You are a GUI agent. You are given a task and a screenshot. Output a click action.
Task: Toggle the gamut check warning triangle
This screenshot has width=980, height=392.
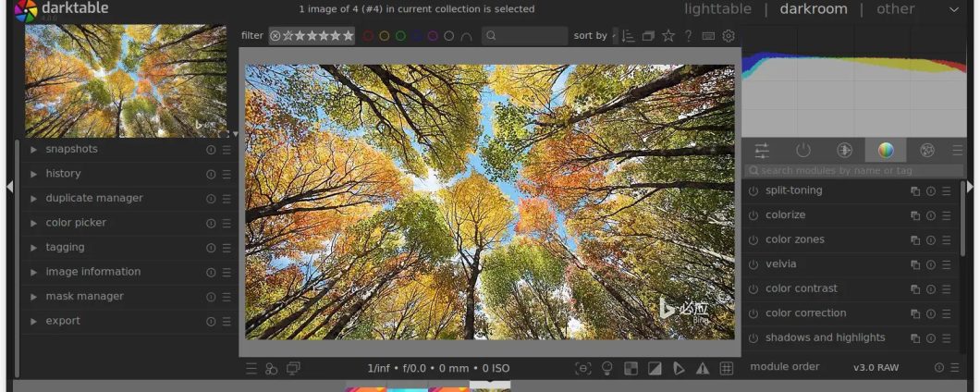pyautogui.click(x=703, y=368)
